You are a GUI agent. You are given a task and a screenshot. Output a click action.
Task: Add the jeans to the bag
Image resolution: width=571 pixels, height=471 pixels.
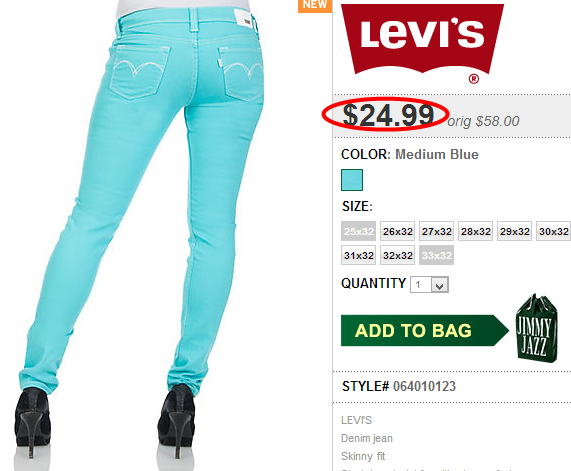click(425, 330)
